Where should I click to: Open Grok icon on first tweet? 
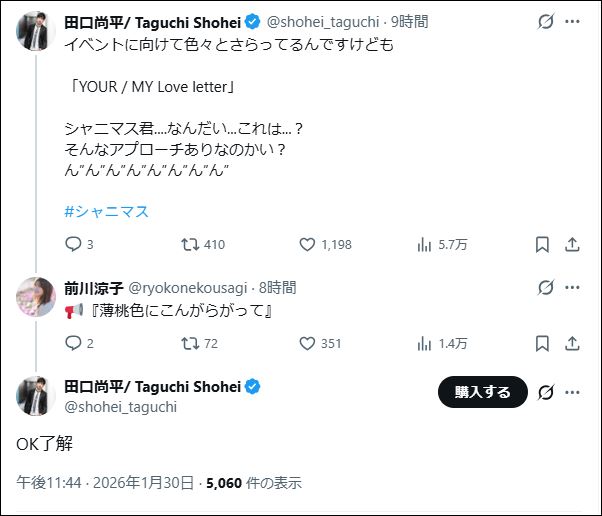[546, 21]
